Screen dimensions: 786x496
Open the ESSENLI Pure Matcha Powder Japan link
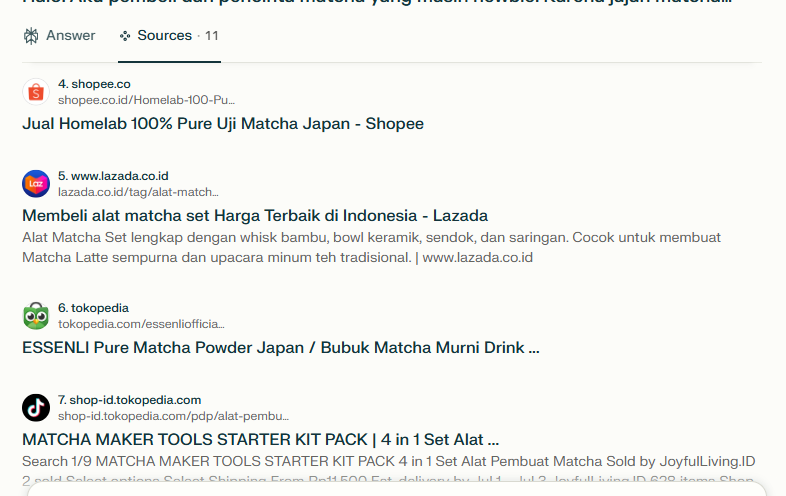click(281, 348)
